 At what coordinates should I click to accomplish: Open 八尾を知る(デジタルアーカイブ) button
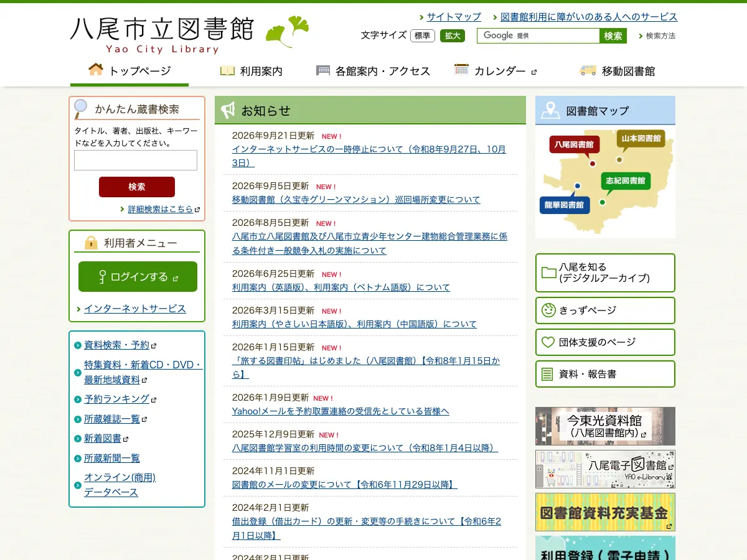coord(605,273)
